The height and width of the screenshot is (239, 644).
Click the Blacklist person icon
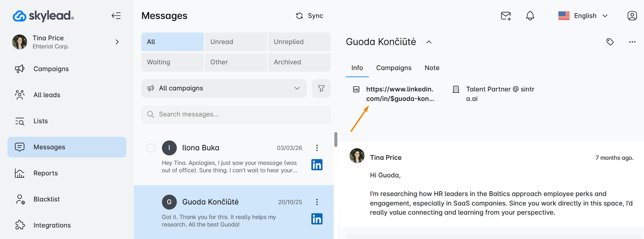coord(20,199)
